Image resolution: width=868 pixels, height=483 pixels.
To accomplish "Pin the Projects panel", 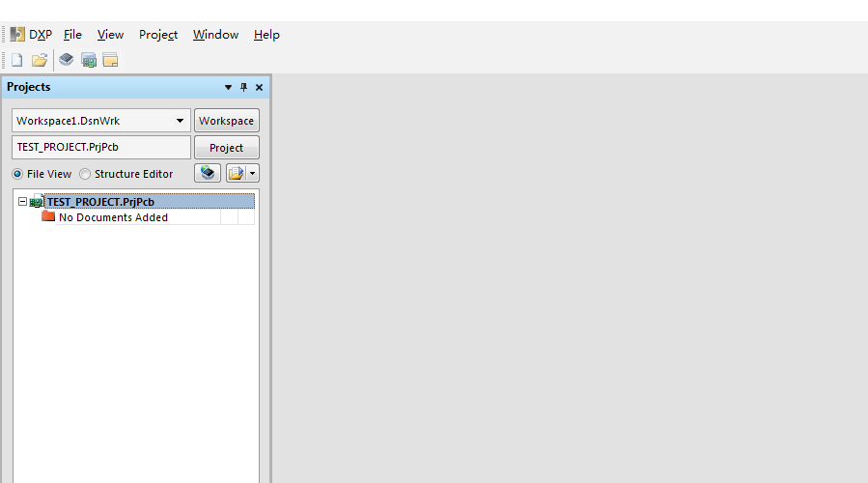I will coord(243,88).
